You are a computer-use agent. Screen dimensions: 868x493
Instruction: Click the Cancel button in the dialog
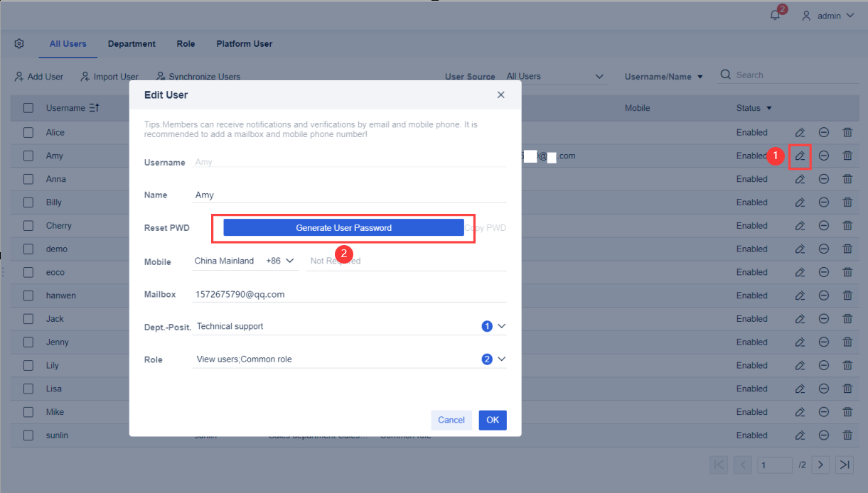point(451,420)
